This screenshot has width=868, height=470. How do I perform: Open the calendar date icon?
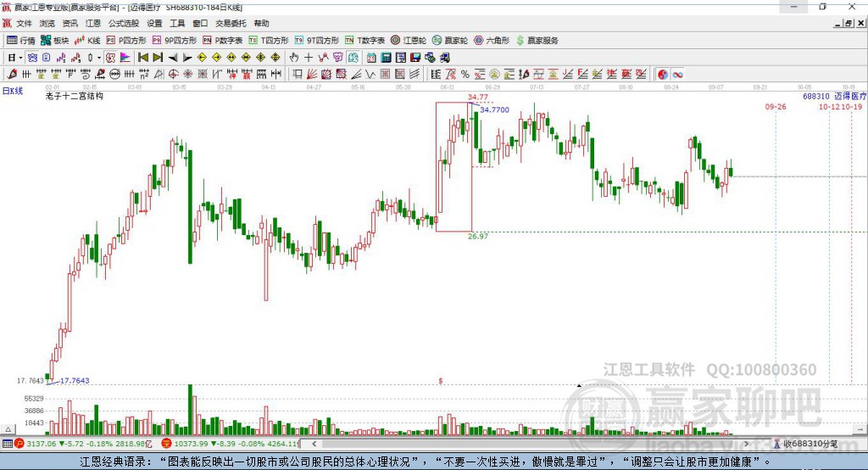[371, 58]
